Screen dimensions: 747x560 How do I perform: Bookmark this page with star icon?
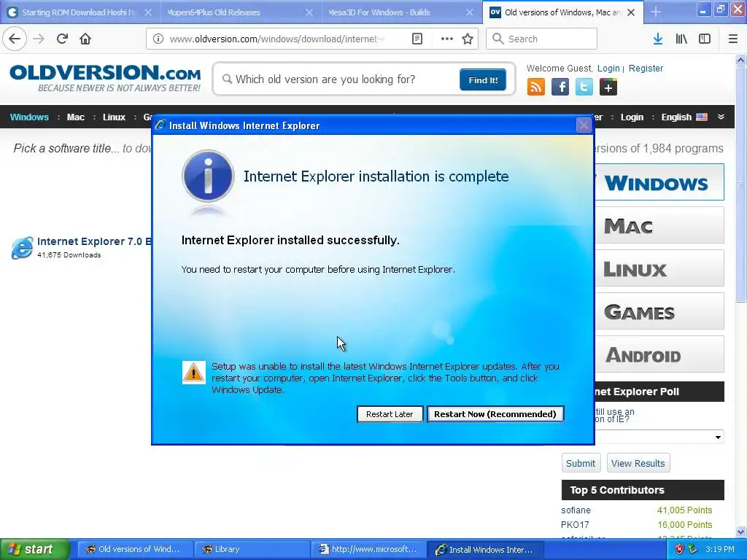468,39
